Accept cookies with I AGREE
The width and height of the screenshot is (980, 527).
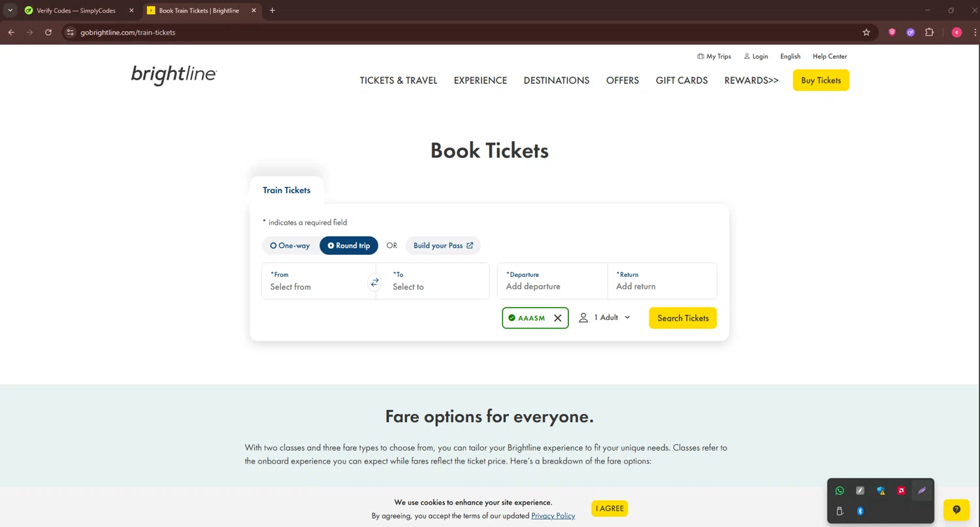tap(610, 509)
